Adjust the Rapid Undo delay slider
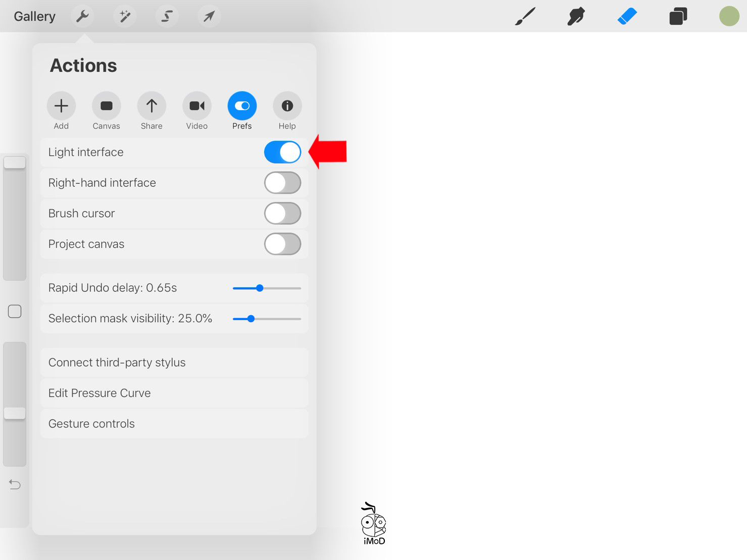The width and height of the screenshot is (747, 560). coord(260,288)
